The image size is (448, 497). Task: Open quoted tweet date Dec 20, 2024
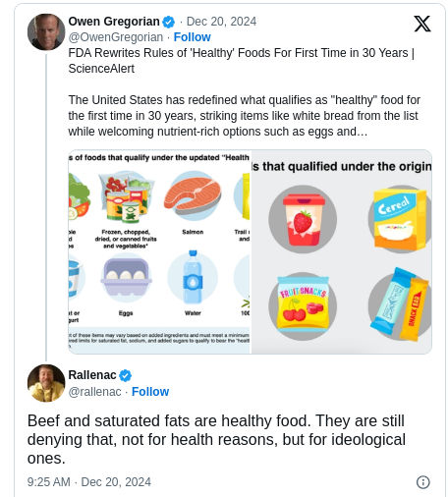221,22
